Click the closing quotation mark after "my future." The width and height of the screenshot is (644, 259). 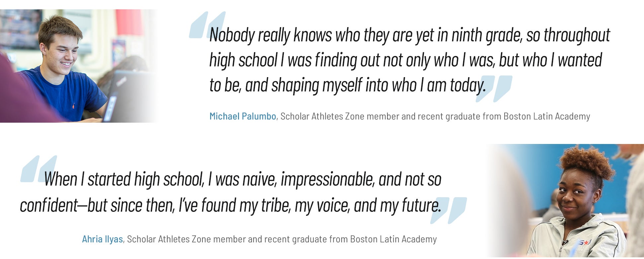pyautogui.click(x=449, y=210)
